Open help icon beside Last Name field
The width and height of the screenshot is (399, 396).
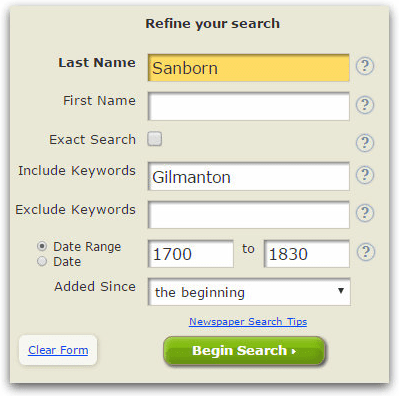[365, 66]
